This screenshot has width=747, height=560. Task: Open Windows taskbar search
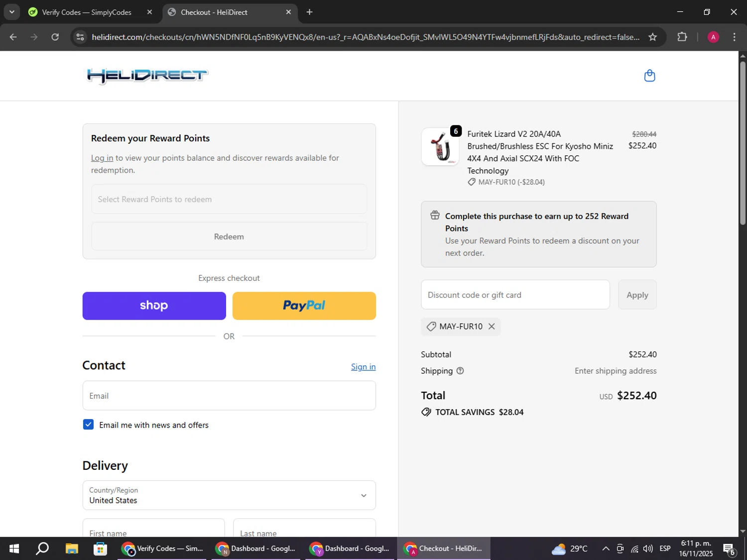pos(43,549)
